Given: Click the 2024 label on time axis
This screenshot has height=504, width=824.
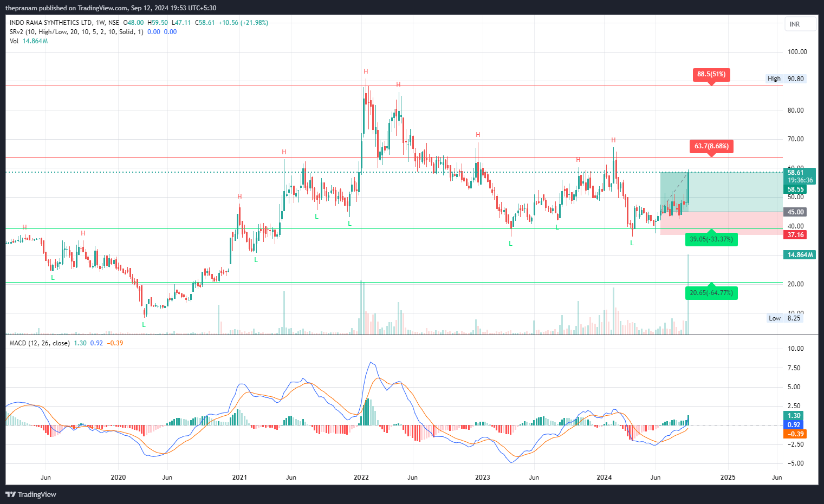Looking at the screenshot, I should tap(604, 477).
